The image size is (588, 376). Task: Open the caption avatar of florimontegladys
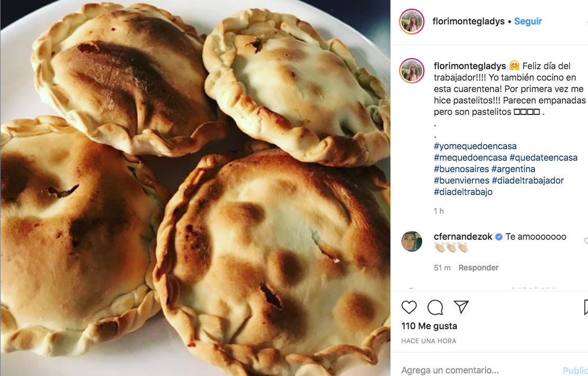pos(412,71)
